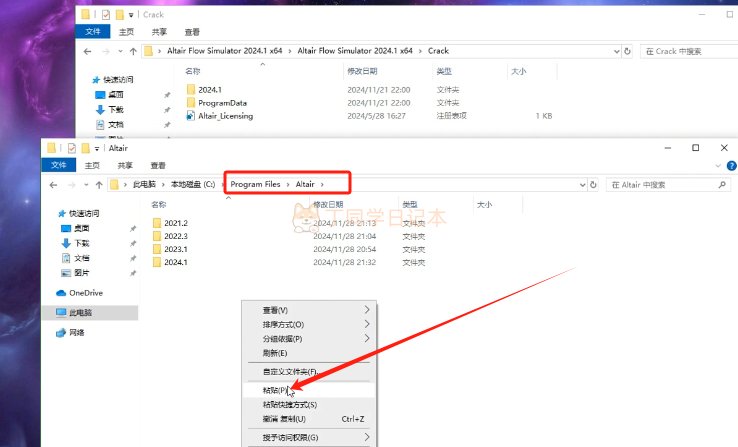Open the 2022.3 folder in Altair window
The image size is (738, 447).
click(170, 236)
